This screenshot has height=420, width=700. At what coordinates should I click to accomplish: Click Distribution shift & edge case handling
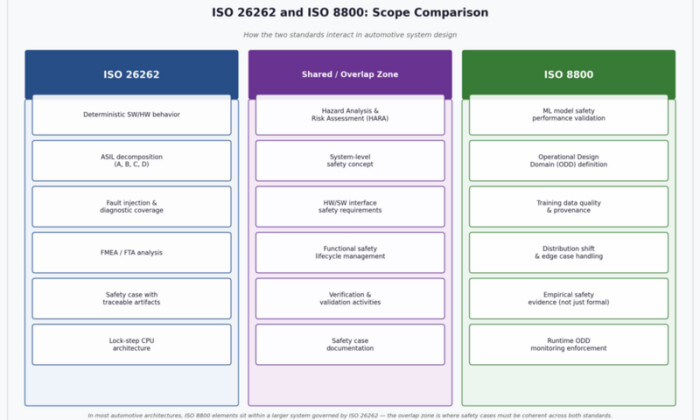click(x=568, y=252)
